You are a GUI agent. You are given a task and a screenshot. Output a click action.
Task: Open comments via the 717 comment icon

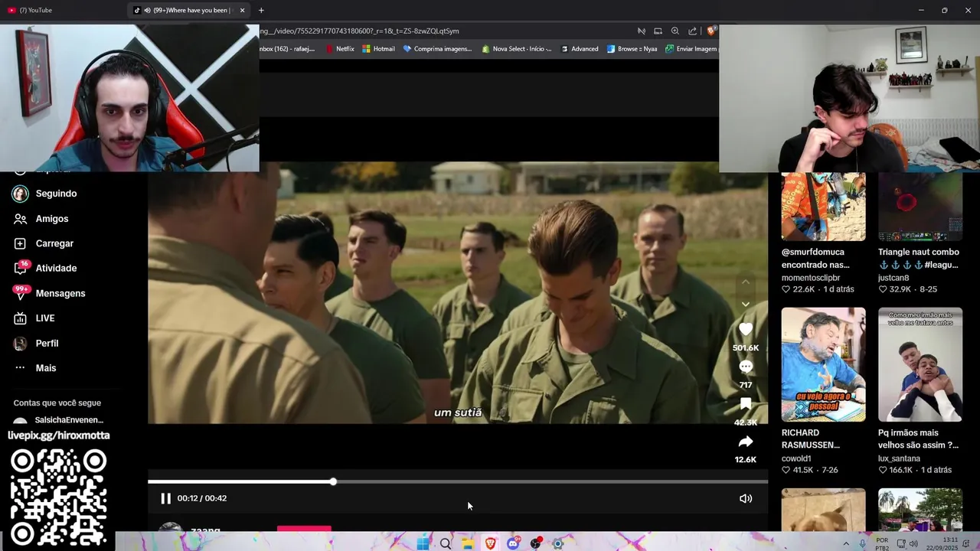746,367
